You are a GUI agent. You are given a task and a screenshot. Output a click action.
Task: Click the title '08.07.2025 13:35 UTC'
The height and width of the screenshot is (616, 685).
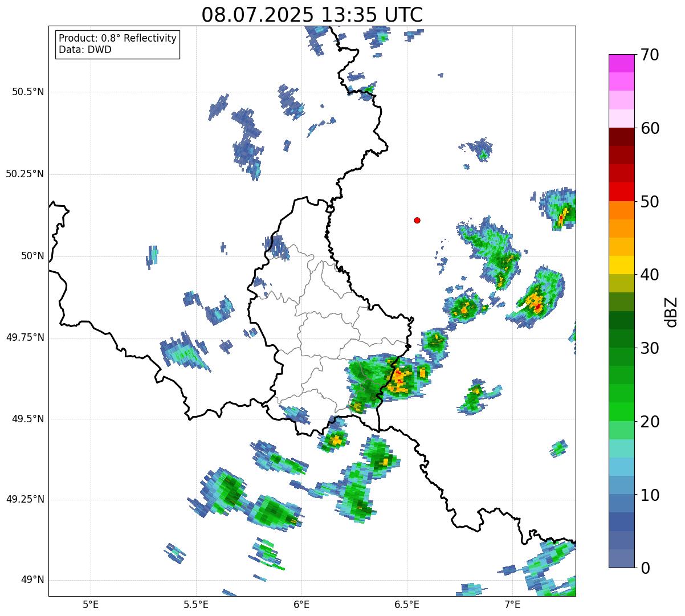click(x=312, y=15)
